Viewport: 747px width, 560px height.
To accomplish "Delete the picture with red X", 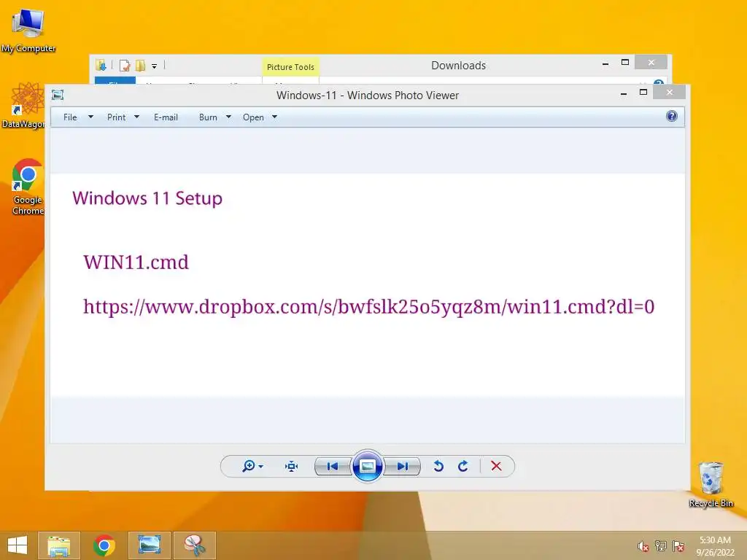I will 496,466.
